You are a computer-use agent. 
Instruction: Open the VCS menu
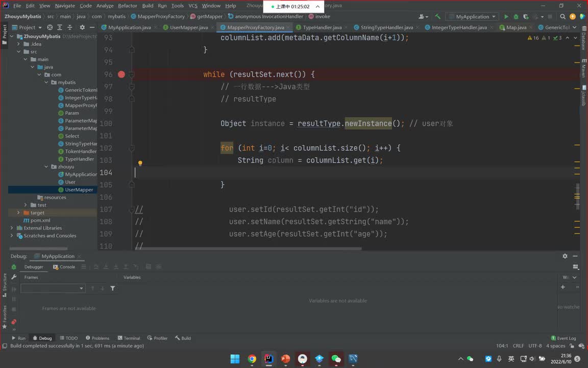pos(193,6)
